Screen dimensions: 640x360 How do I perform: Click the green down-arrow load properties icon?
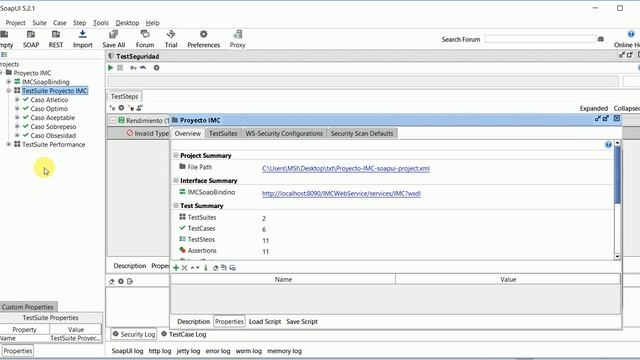pyautogui.click(x=206, y=268)
